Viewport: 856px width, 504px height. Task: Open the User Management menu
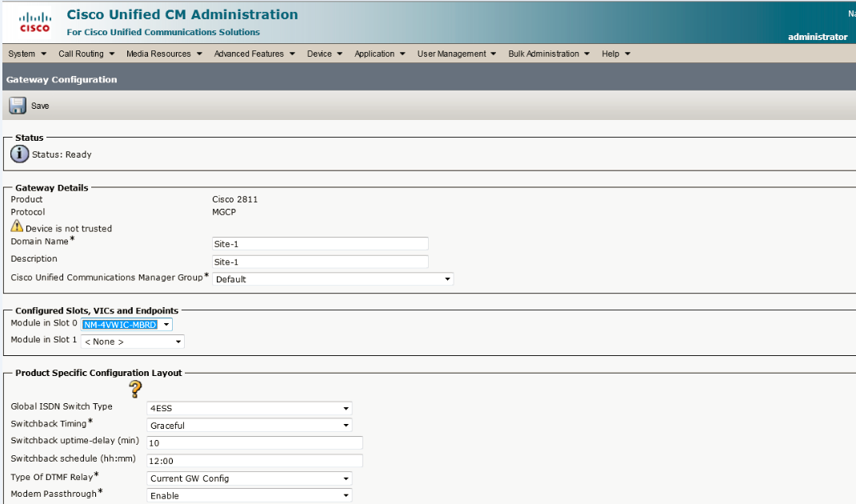pyautogui.click(x=457, y=54)
